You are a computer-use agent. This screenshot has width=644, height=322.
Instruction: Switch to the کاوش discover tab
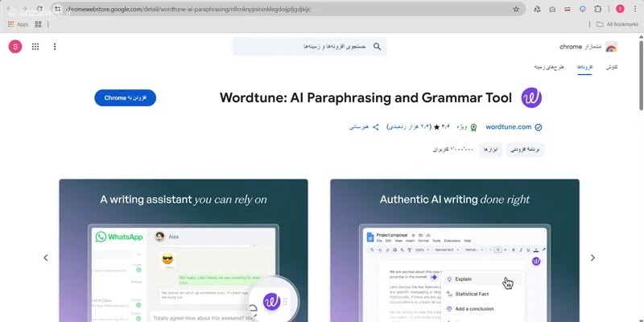(x=612, y=67)
